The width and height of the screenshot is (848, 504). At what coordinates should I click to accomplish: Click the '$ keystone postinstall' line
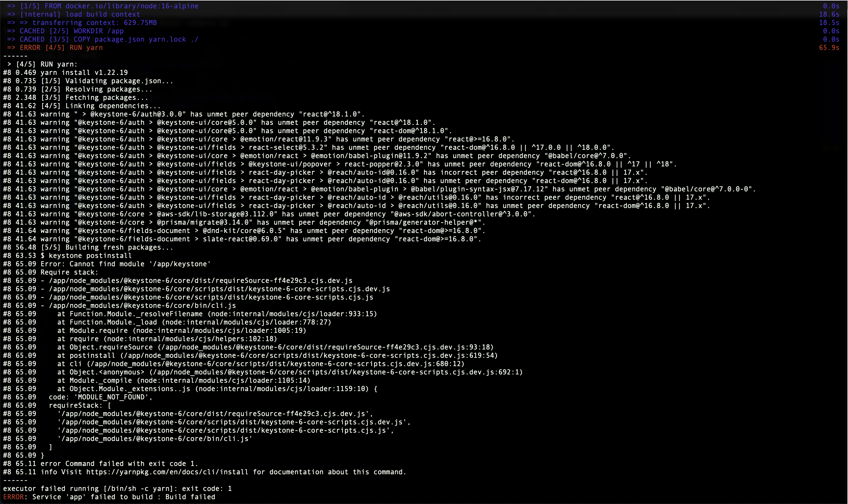coord(67,256)
